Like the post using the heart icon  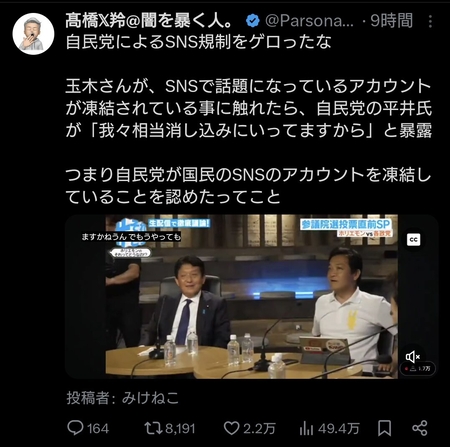click(231, 428)
